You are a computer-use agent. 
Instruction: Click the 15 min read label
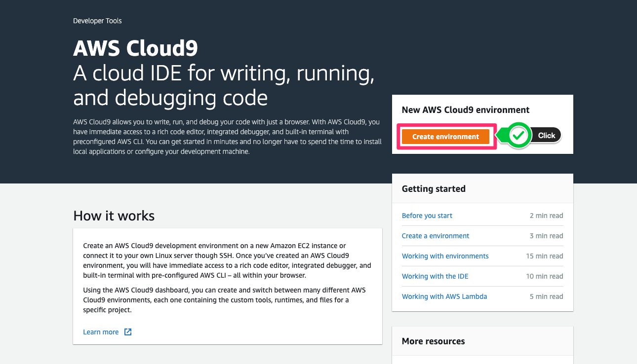tap(544, 256)
